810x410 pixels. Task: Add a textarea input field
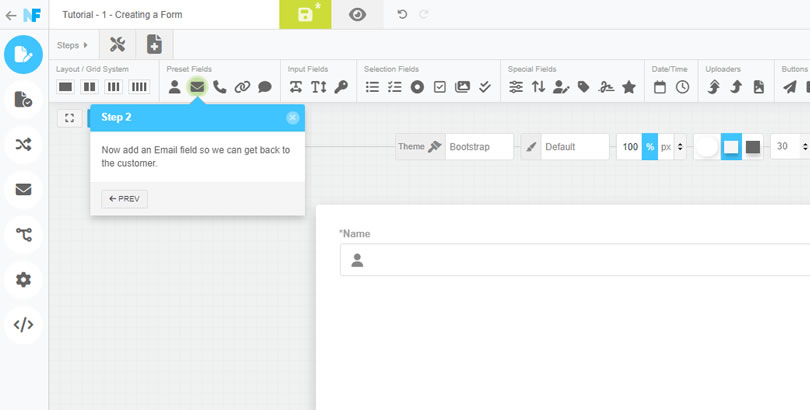click(x=319, y=87)
